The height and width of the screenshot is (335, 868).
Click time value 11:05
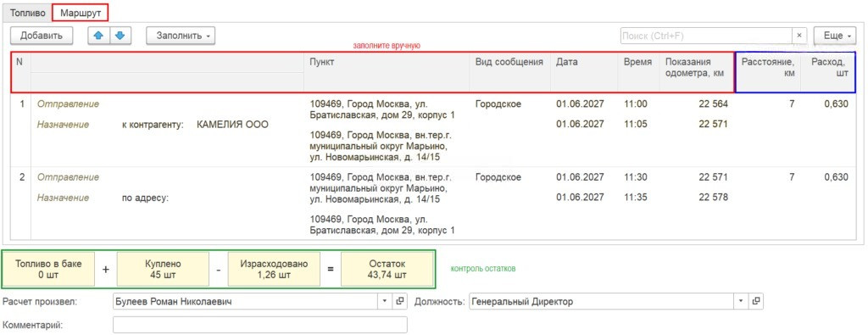tap(636, 124)
